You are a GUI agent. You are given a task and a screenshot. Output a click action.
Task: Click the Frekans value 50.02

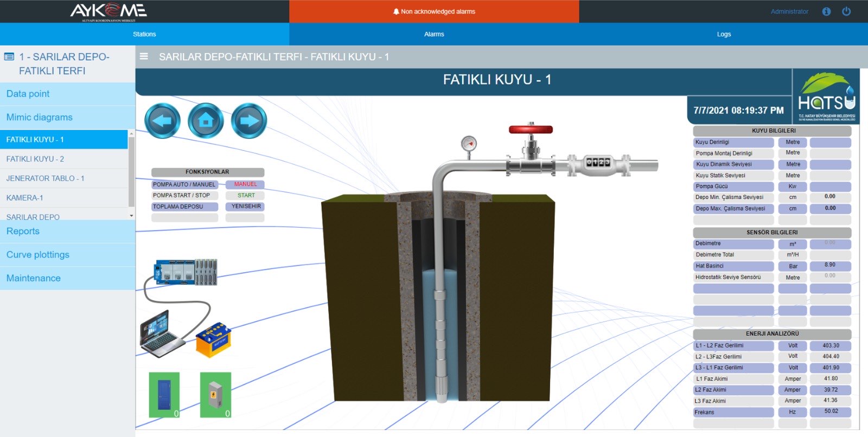click(x=830, y=412)
